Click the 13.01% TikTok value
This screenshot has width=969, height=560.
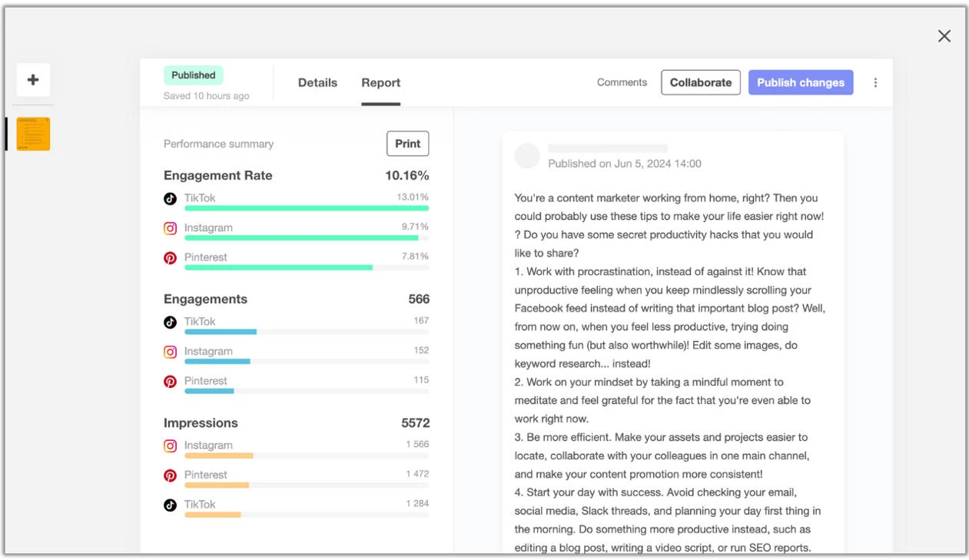point(413,197)
